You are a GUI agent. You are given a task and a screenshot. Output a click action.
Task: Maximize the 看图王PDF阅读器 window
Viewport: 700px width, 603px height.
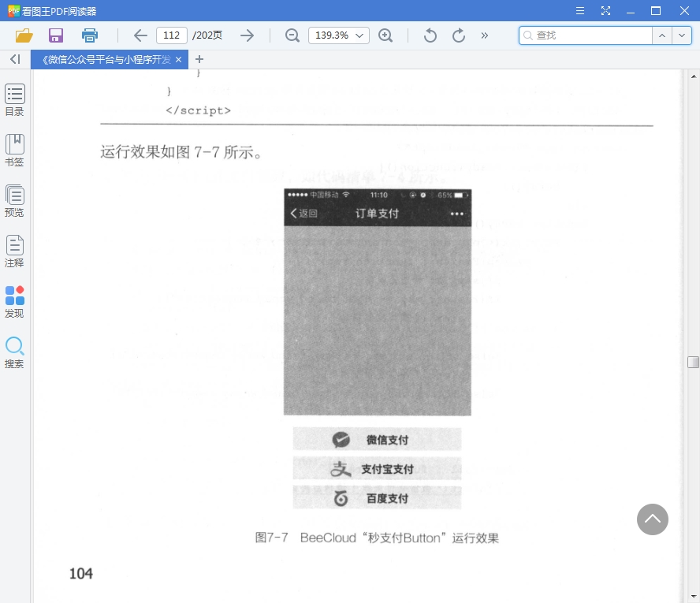click(x=656, y=11)
